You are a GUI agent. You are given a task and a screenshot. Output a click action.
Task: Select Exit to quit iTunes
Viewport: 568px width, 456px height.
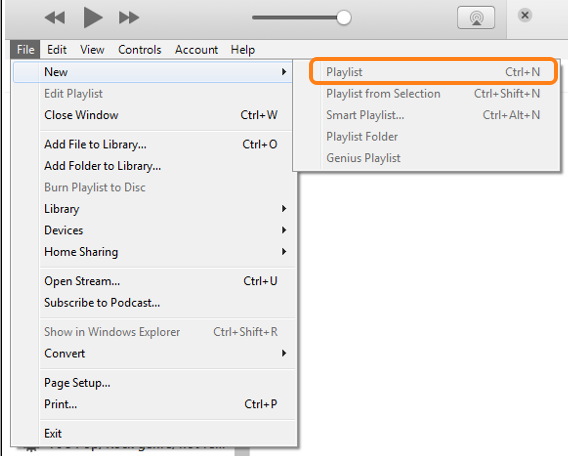(x=153, y=434)
